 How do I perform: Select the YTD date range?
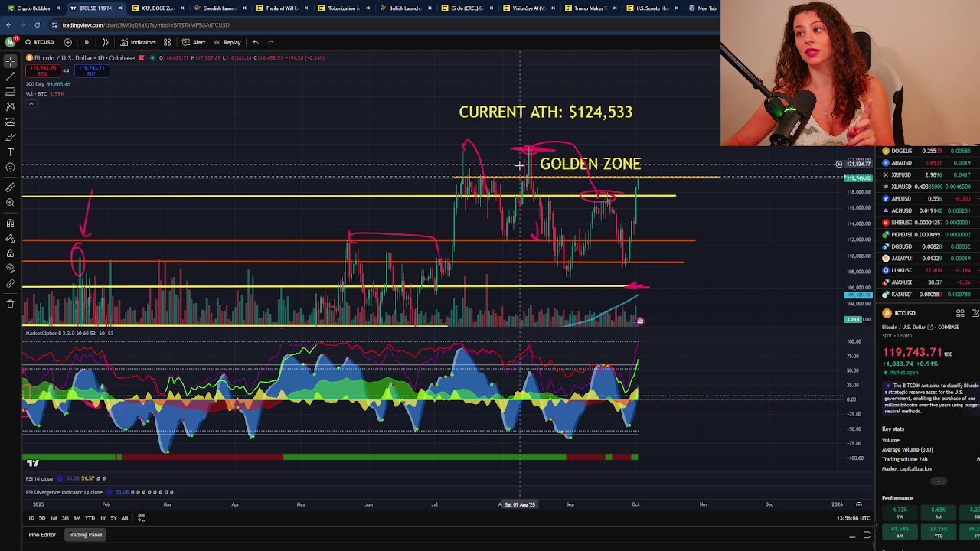click(x=90, y=518)
